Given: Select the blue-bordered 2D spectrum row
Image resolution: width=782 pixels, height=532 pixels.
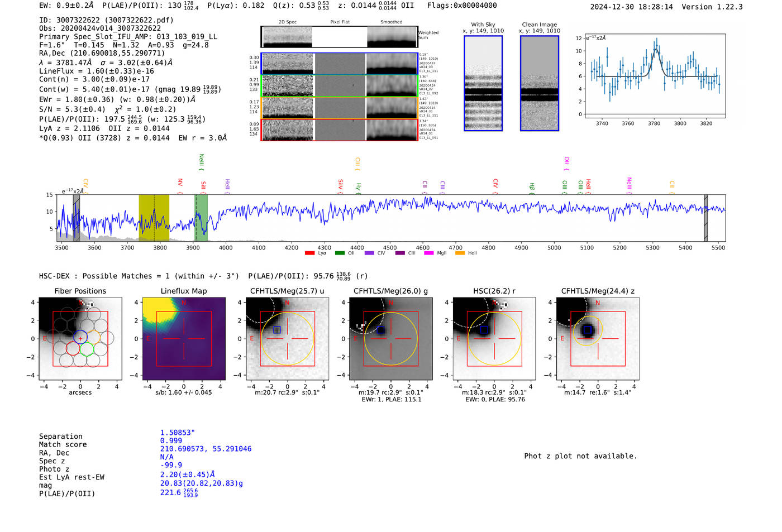Looking at the screenshot, I should pos(340,64).
